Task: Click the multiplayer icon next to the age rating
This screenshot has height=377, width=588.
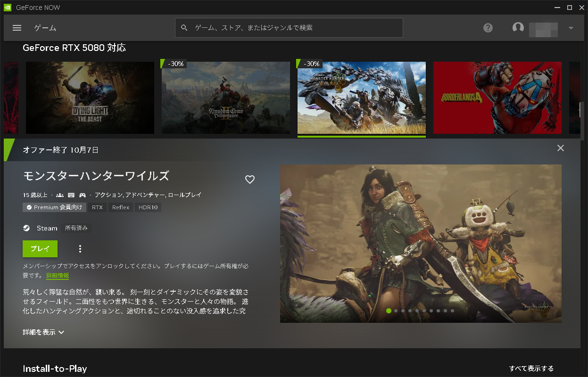Action: pyautogui.click(x=60, y=195)
